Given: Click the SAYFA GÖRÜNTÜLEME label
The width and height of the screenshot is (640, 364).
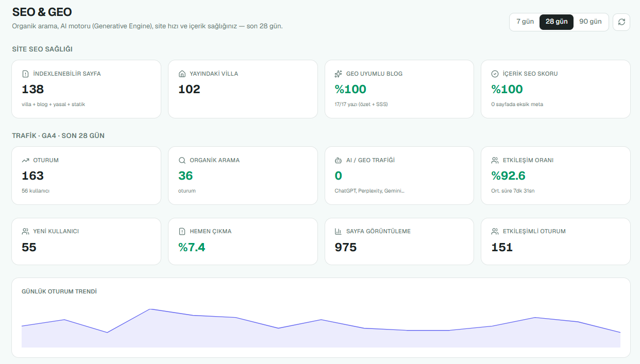Looking at the screenshot, I should pos(378,231).
